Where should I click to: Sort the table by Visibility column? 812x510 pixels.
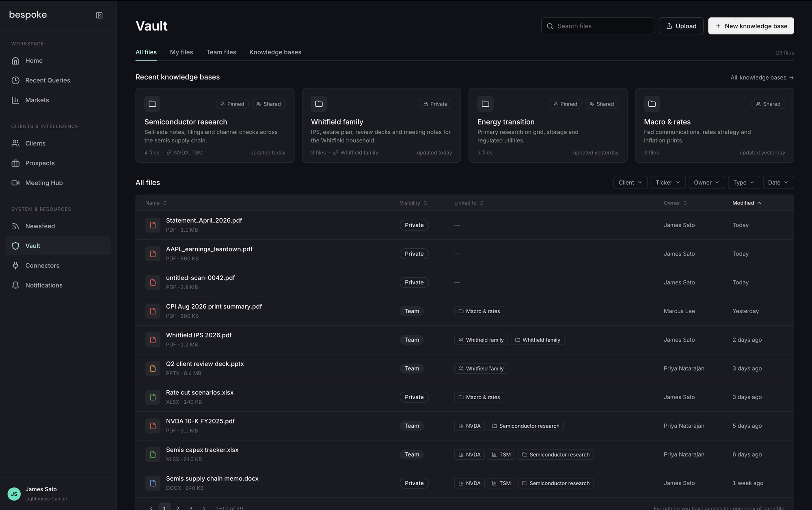pos(413,203)
